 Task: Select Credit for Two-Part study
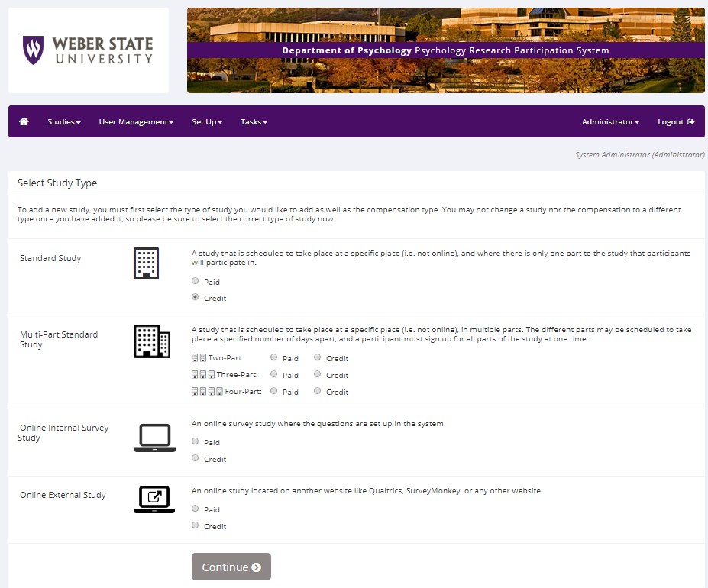(x=318, y=357)
